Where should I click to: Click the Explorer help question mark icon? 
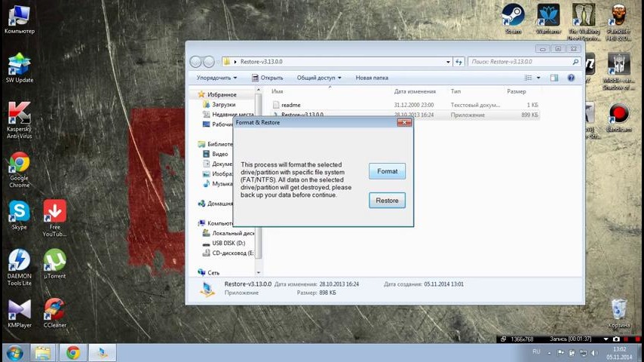click(572, 78)
